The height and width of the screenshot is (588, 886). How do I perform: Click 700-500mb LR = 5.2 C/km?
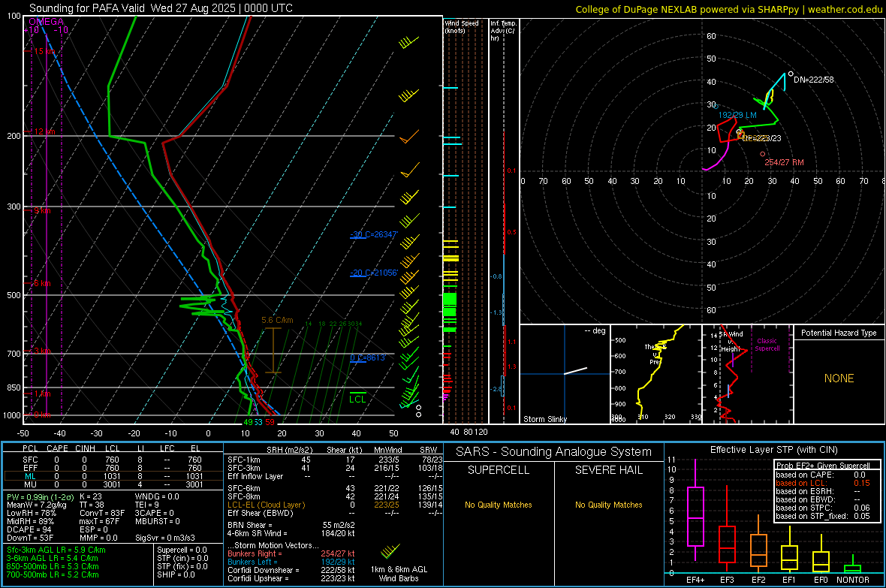coord(53,574)
